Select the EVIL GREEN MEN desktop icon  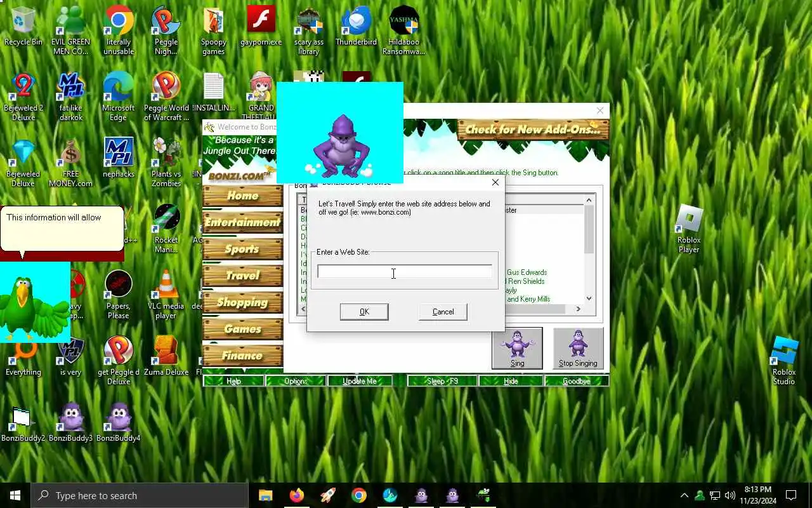tap(71, 30)
